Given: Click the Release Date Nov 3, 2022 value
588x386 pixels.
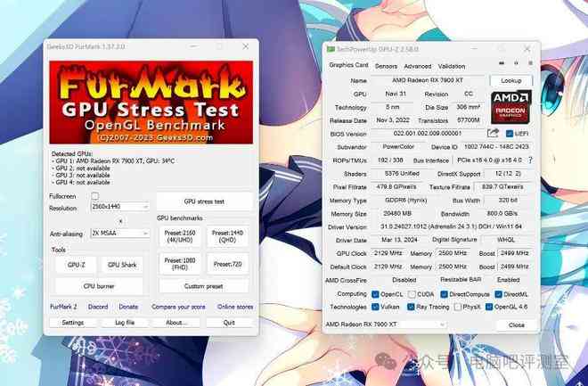Looking at the screenshot, I should click(x=393, y=120).
